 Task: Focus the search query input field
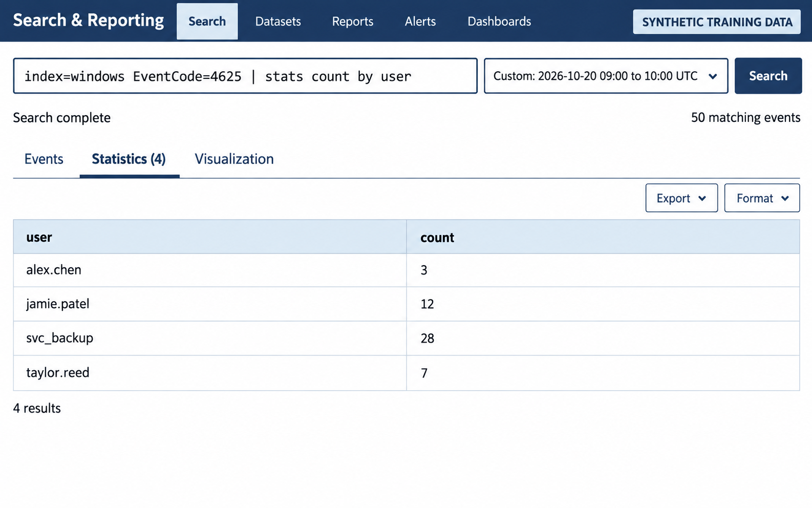pos(245,76)
